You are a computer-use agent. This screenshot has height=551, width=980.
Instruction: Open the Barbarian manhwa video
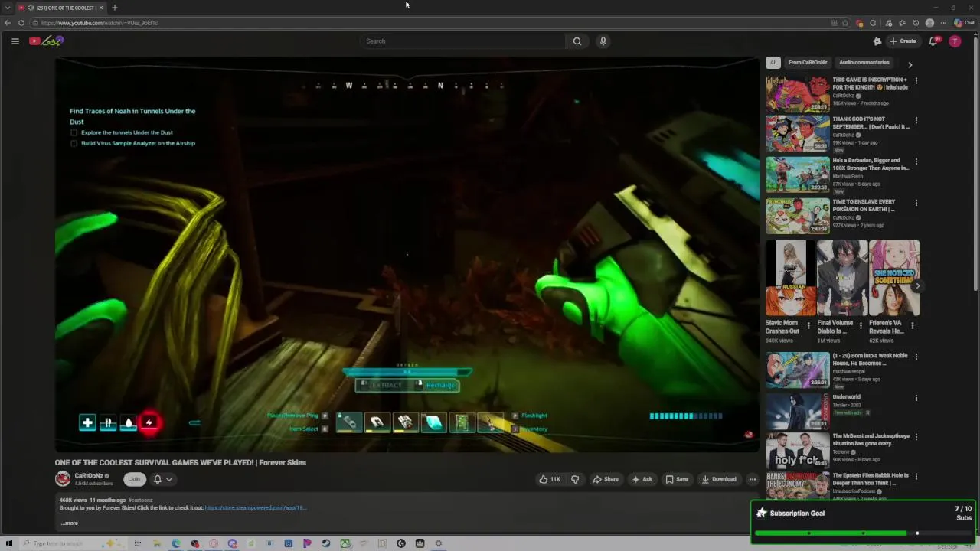[x=798, y=175]
